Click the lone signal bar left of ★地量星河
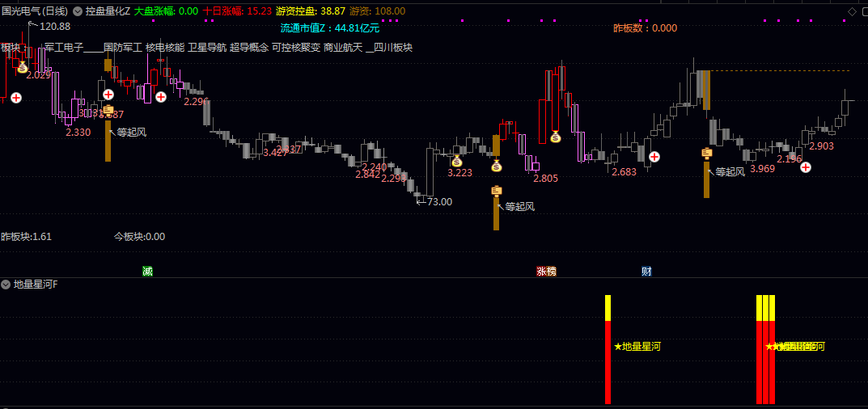The width and height of the screenshot is (868, 409). tap(608, 350)
